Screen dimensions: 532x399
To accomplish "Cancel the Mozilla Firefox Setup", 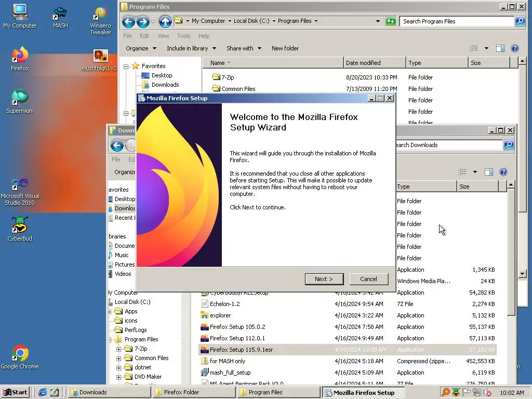I will [368, 279].
